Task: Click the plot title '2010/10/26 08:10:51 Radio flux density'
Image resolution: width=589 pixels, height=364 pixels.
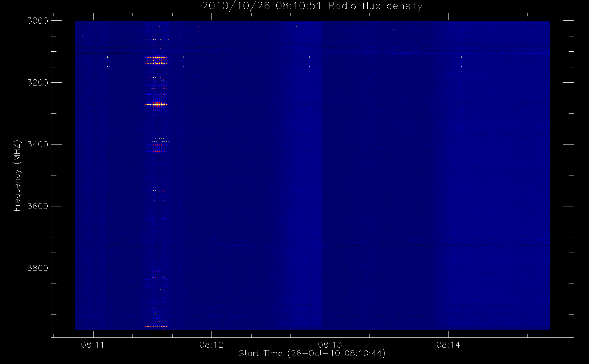Action: click(x=312, y=6)
